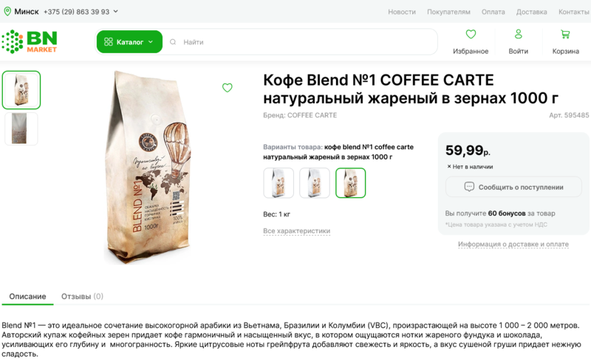Open Информация о доставке и оплате link

tap(513, 244)
